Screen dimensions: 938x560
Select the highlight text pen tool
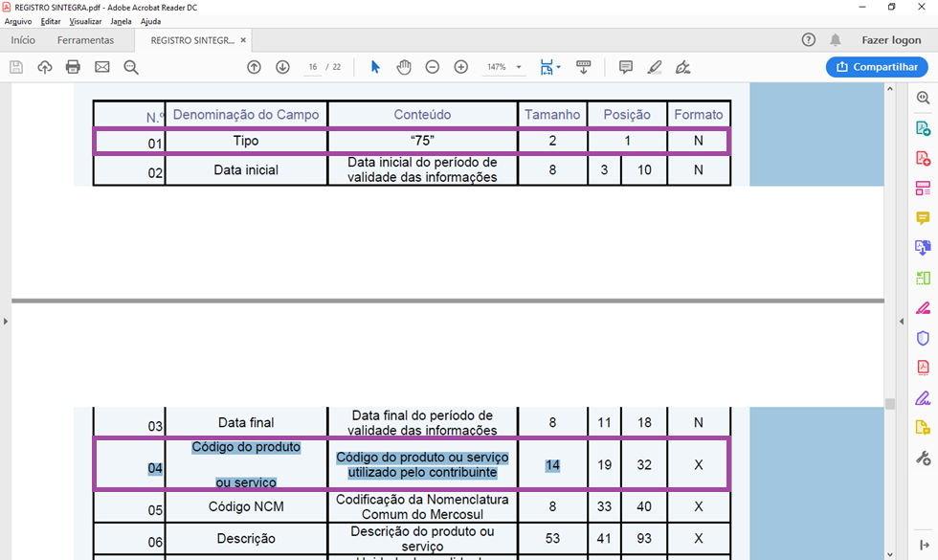[655, 67]
